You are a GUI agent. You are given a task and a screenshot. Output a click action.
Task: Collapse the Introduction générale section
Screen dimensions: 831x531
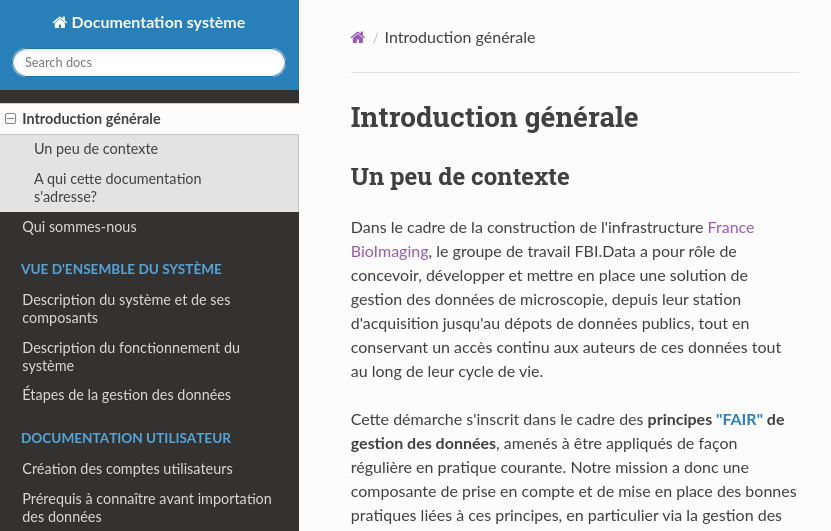click(11, 119)
